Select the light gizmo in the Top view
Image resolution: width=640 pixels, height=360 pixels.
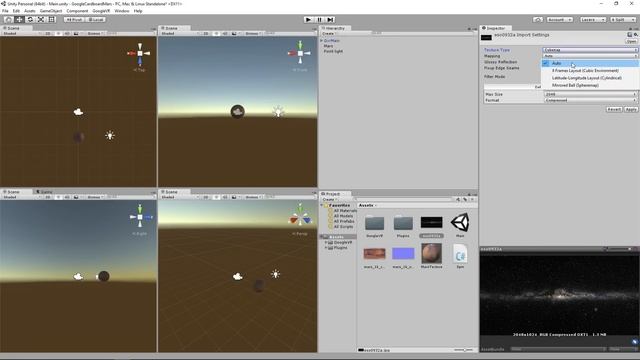coord(109,135)
